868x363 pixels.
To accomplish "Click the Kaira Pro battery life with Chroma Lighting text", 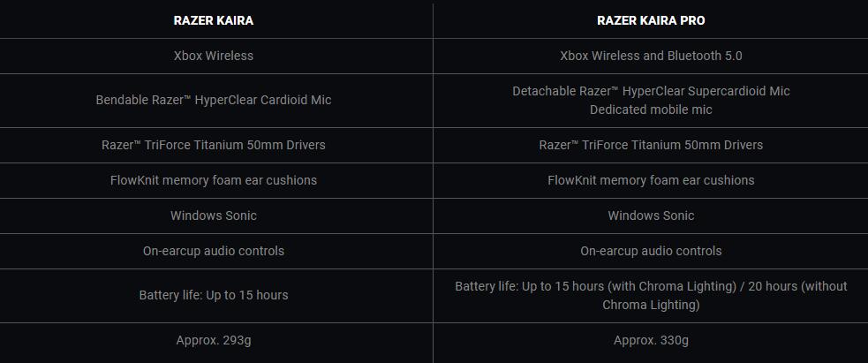I will [600, 286].
